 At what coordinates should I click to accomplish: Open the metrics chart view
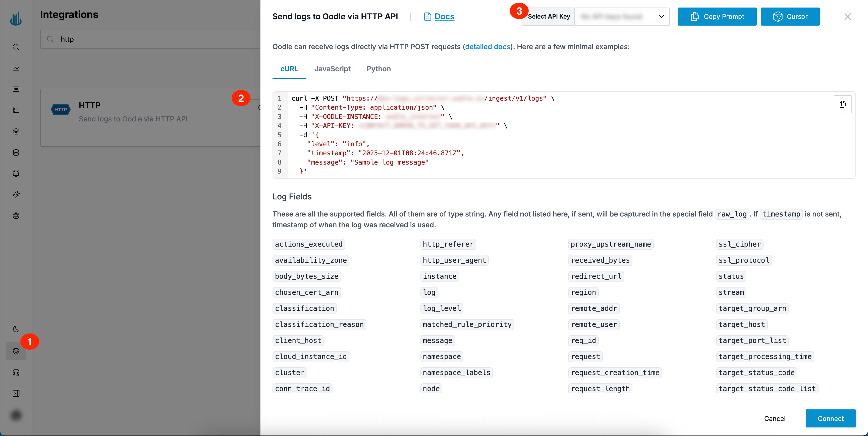(16, 68)
